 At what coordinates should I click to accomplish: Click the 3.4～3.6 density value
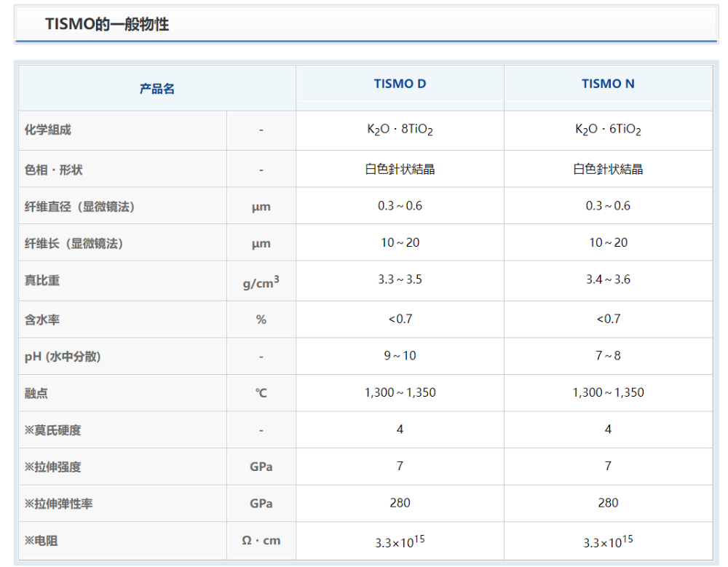[x=608, y=279]
